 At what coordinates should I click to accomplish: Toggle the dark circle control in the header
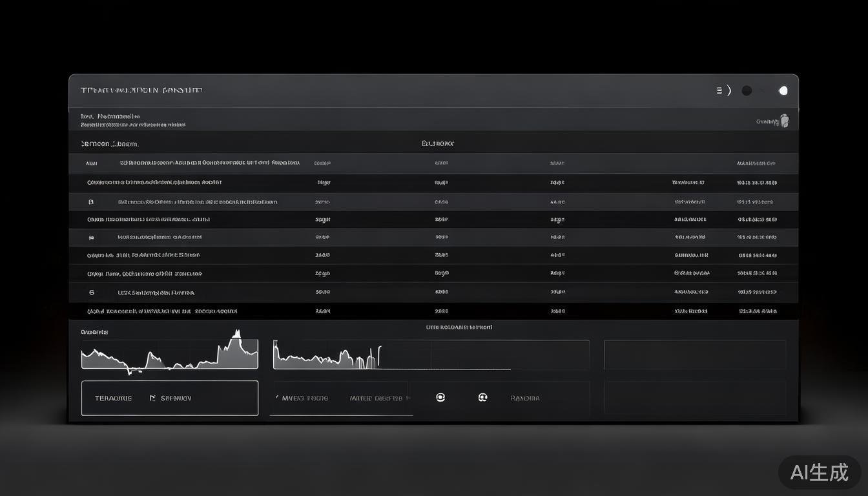(747, 90)
